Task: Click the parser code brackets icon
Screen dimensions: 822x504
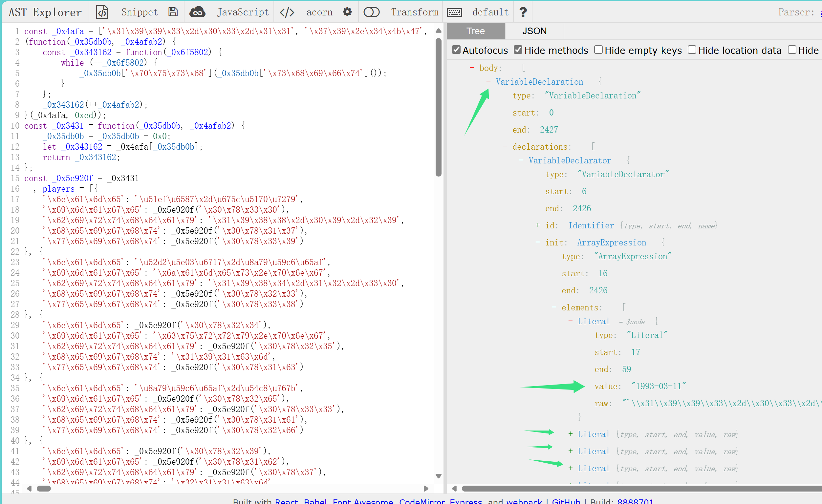Action: tap(287, 12)
